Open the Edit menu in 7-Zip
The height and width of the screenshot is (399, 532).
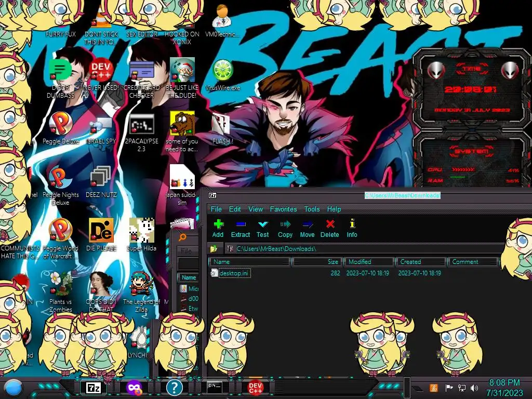pos(235,209)
